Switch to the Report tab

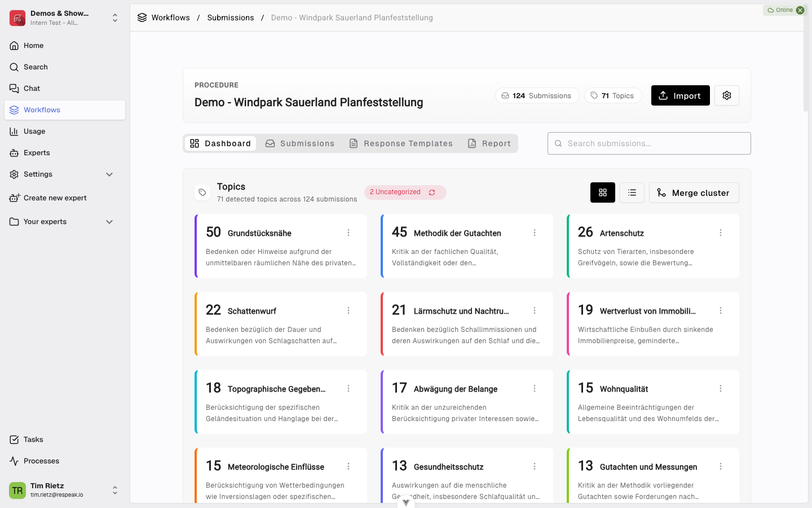pos(489,143)
